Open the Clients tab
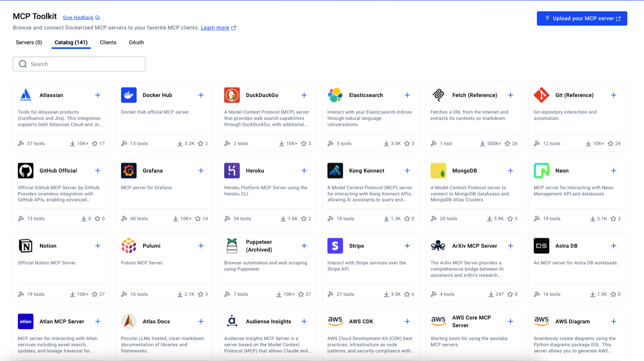This screenshot has width=644, height=361. tap(108, 42)
